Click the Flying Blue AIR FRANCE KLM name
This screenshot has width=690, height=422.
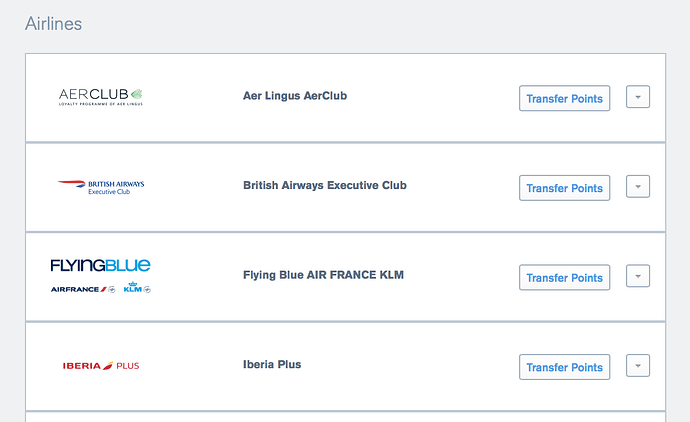[x=323, y=275]
